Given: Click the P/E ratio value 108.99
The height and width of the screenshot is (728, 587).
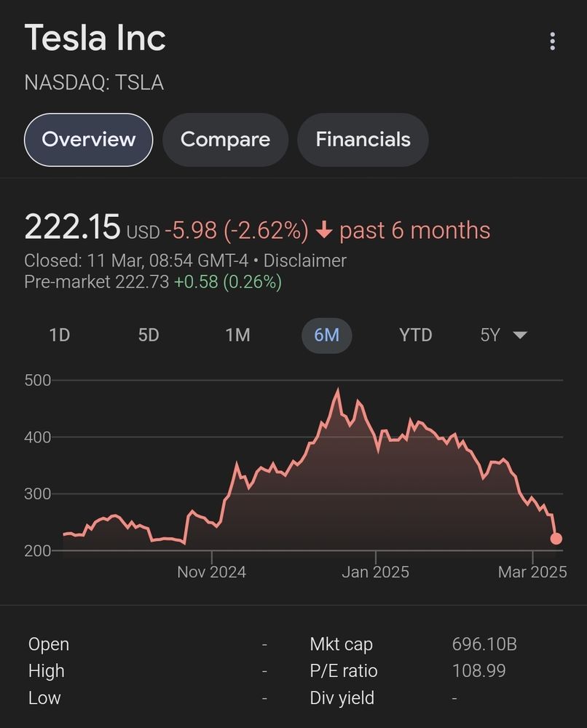Looking at the screenshot, I should coord(478,670).
